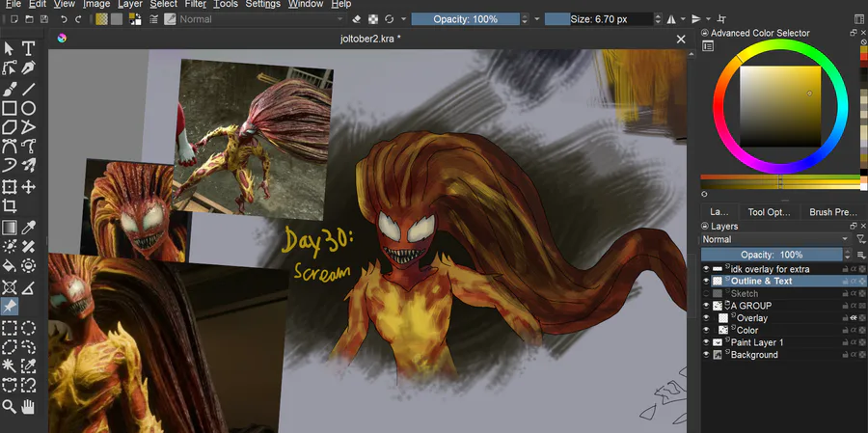Image resolution: width=868 pixels, height=433 pixels.
Task: Select the Calligraphy pen tool
Action: click(29, 68)
